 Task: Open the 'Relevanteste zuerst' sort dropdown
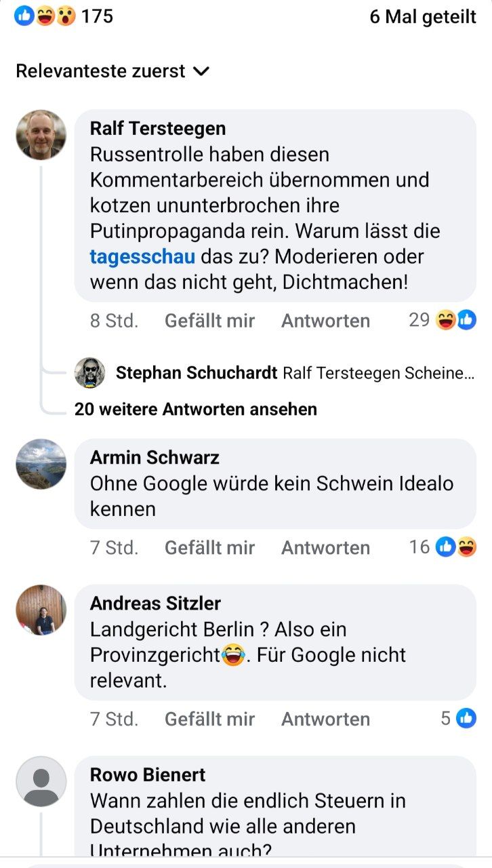pos(112,71)
